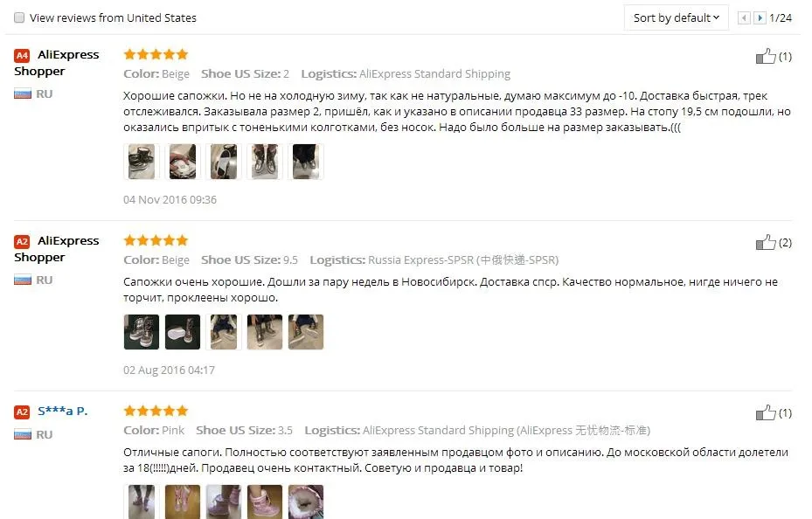
Task: View second photo with white sole, second review
Action: [x=183, y=332]
